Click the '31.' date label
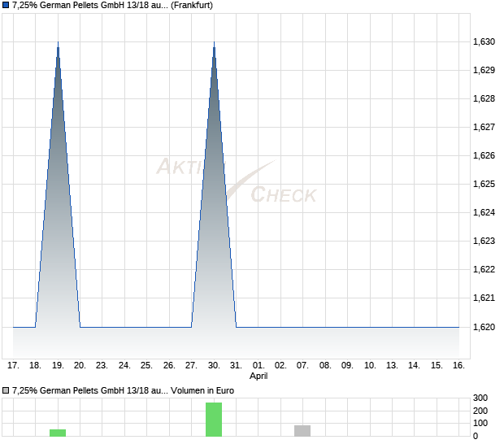The image size is (504, 444). [x=236, y=366]
